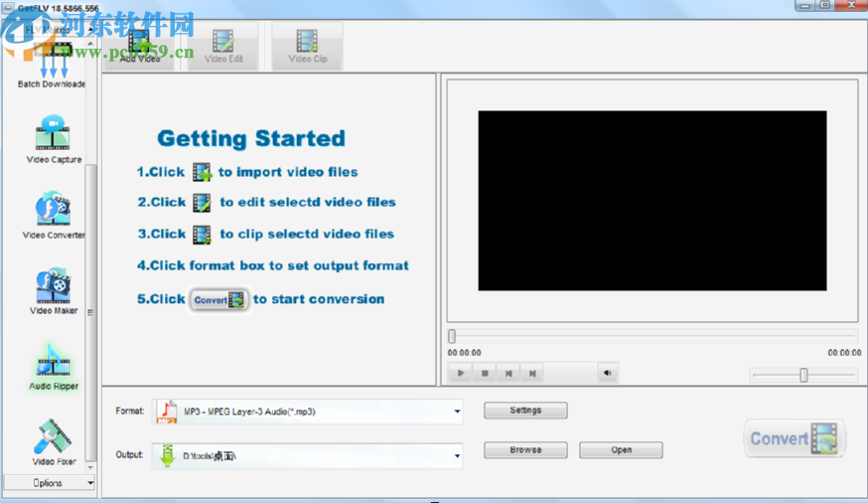
Task: Mute the preview audio
Action: click(x=607, y=374)
